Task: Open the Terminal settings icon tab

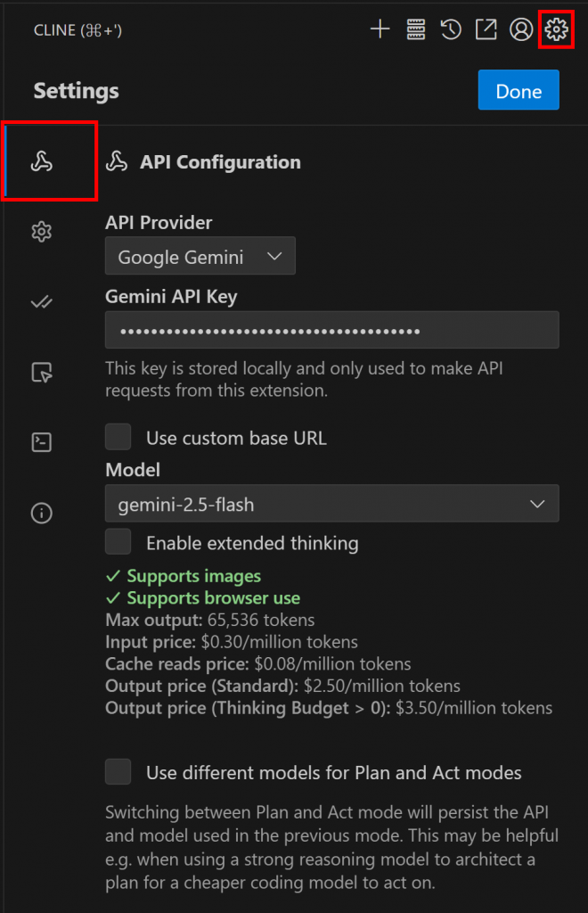Action: tap(42, 442)
